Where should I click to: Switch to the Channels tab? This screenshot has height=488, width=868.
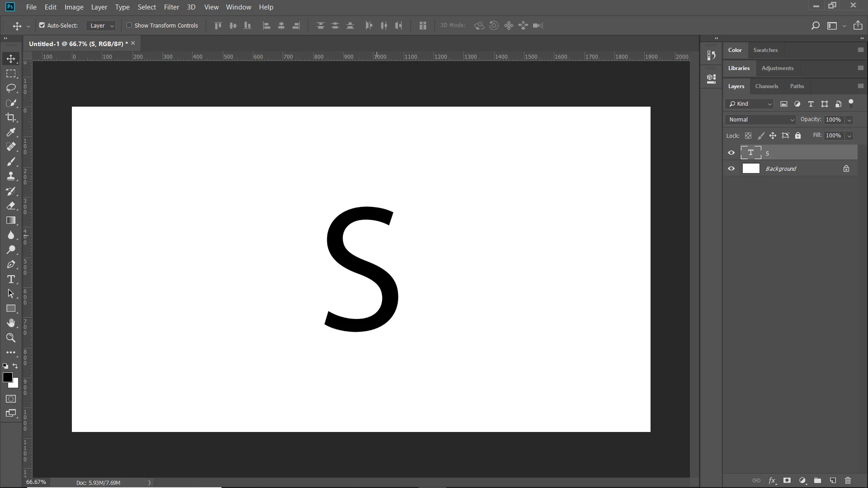[x=766, y=86]
